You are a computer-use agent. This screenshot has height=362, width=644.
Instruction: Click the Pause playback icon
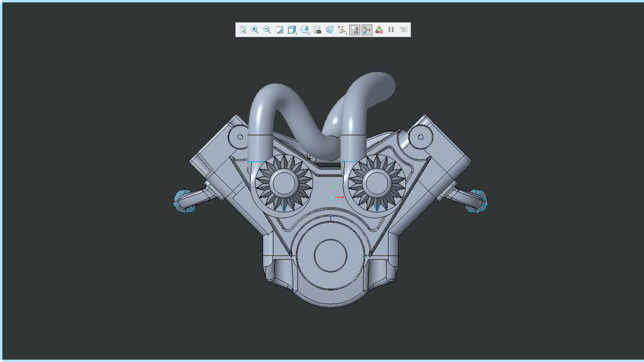coord(391,29)
